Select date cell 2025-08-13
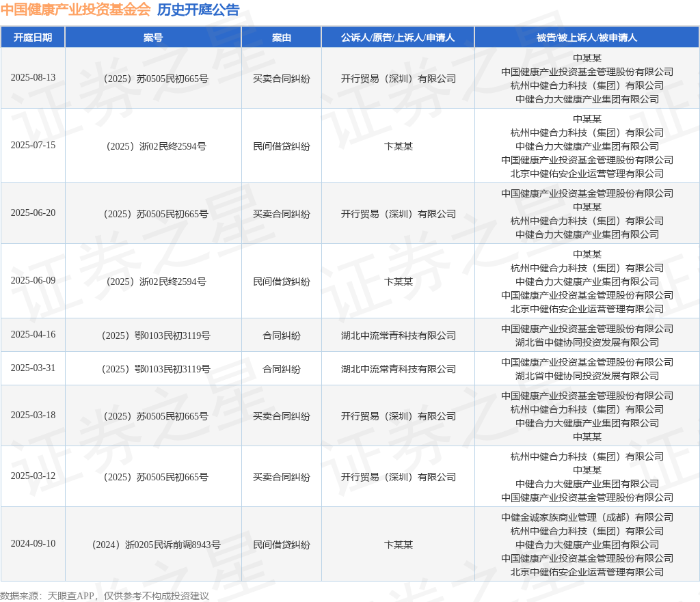This screenshot has width=700, height=602. (33, 78)
